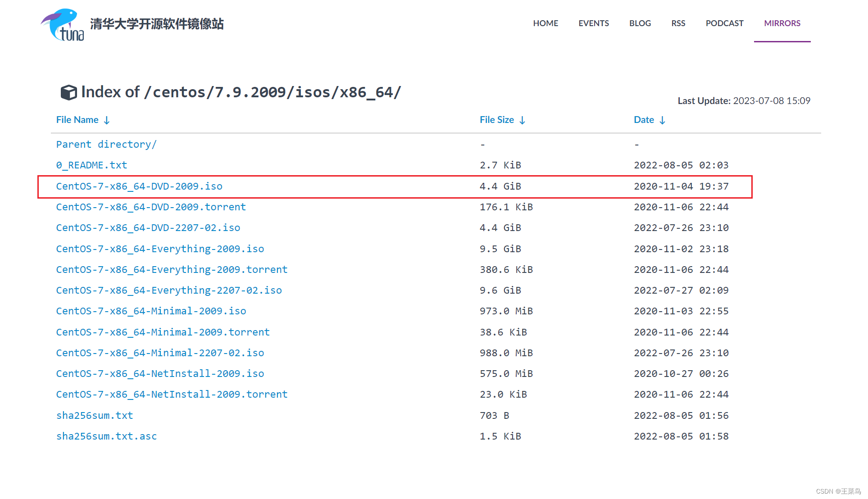
Task: Click the 988.0 MiB size value
Action: click(x=506, y=353)
